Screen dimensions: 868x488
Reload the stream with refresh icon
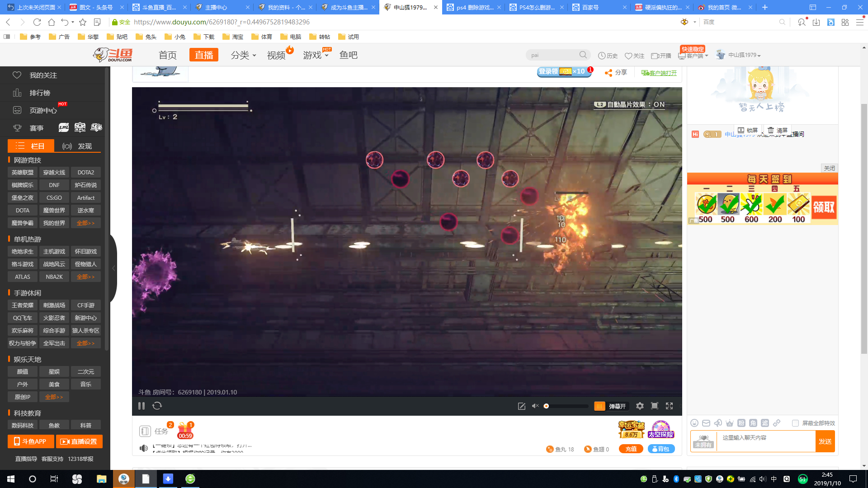pos(157,406)
